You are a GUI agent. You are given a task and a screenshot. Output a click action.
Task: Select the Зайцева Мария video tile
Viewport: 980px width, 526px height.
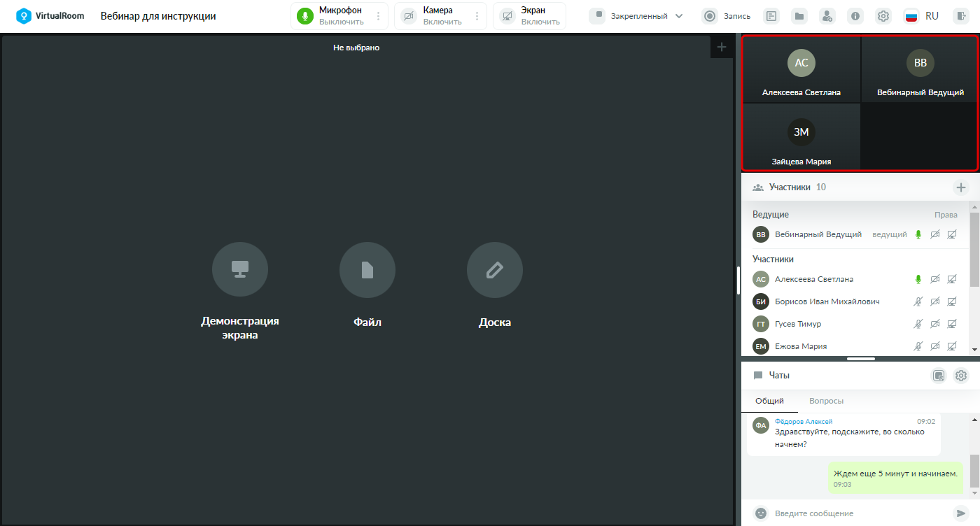click(x=801, y=137)
